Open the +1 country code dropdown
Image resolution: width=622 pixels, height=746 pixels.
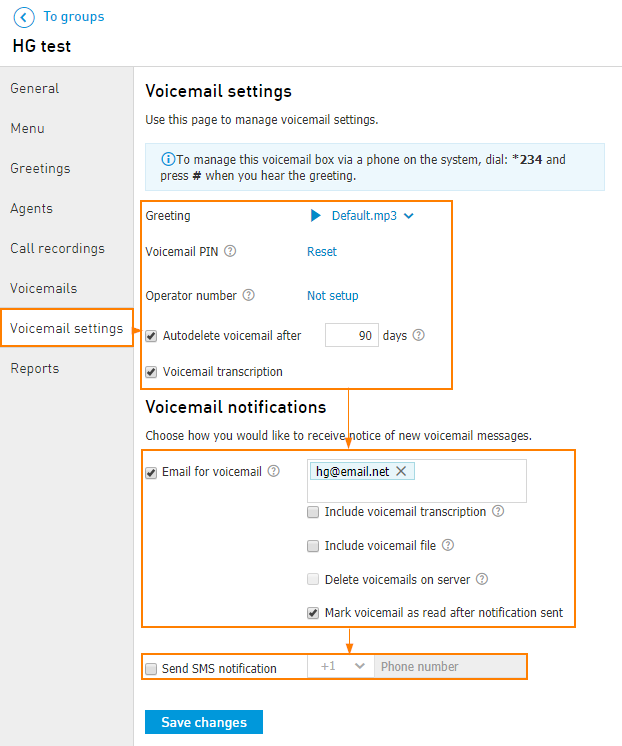click(341, 666)
